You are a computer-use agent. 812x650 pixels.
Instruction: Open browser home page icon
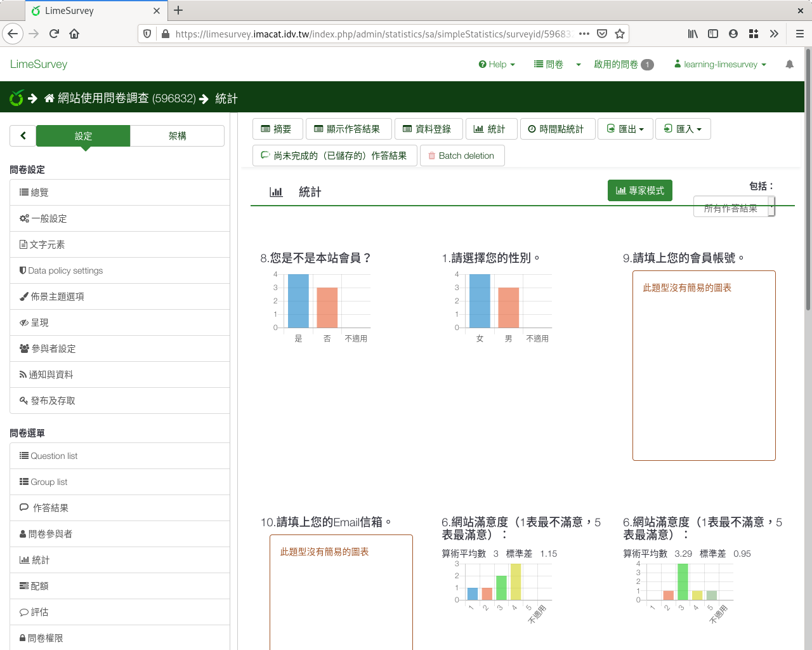click(x=74, y=34)
